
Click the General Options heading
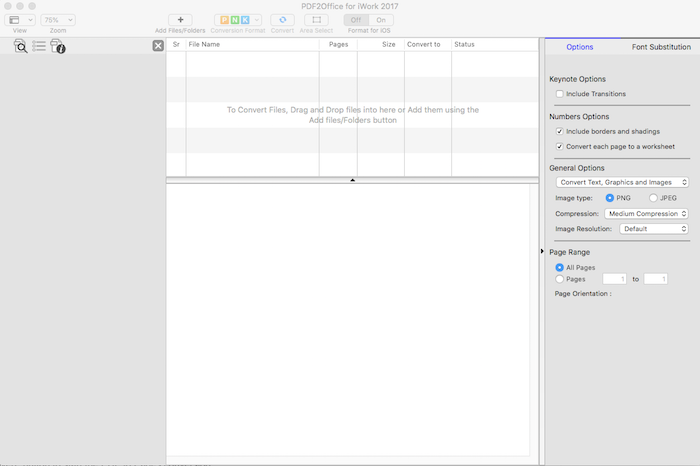tap(577, 168)
